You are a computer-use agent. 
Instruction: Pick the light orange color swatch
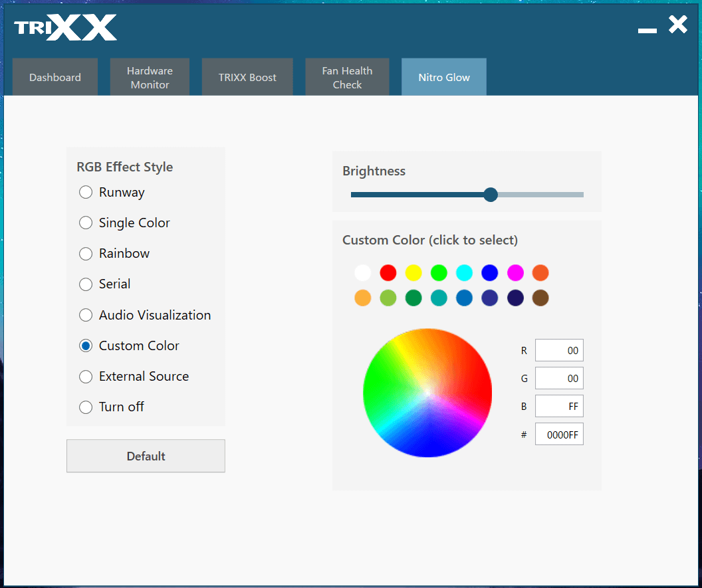[363, 298]
